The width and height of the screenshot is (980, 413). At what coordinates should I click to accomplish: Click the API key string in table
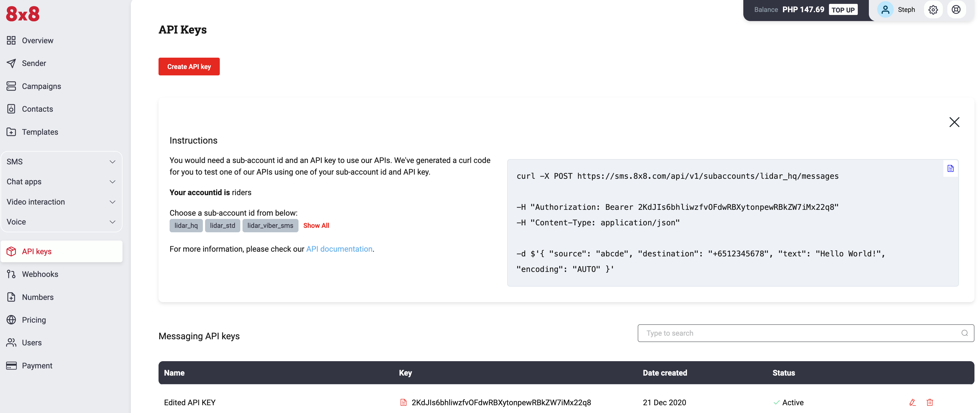click(x=501, y=402)
